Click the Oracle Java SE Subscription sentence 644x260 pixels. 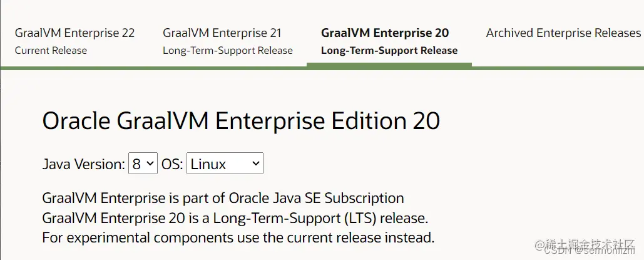pyautogui.click(x=223, y=199)
